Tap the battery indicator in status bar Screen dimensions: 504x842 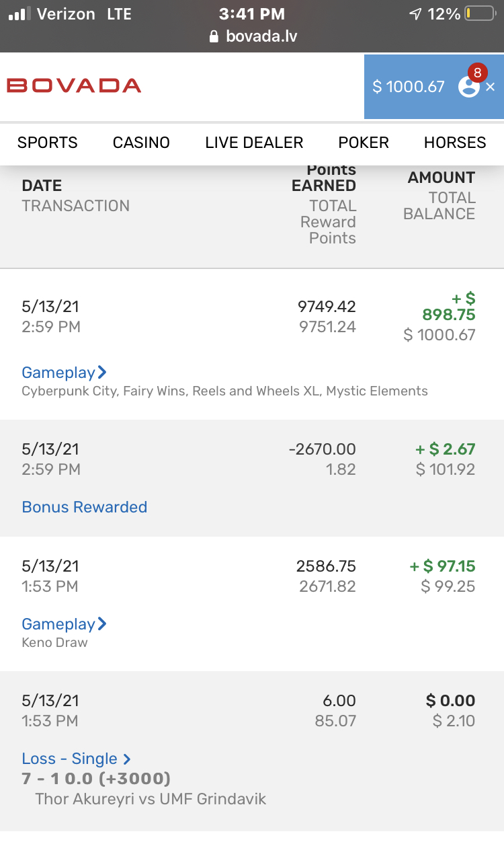tap(480, 13)
